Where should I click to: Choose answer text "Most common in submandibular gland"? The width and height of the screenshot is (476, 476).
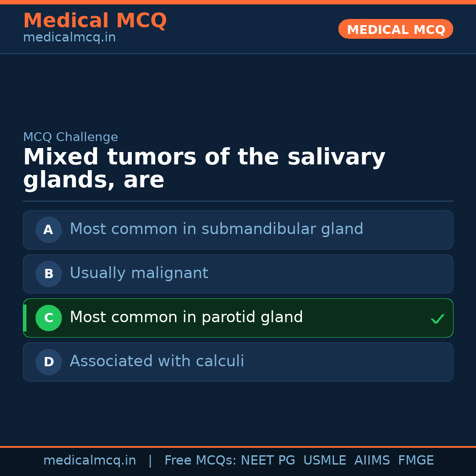[x=216, y=229]
